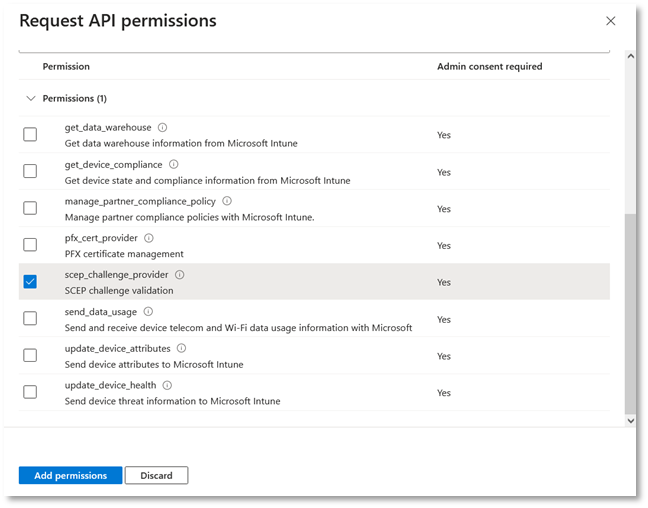View info icon for send_data_usage
Image resolution: width=648 pixels, height=508 pixels.
[x=148, y=312]
